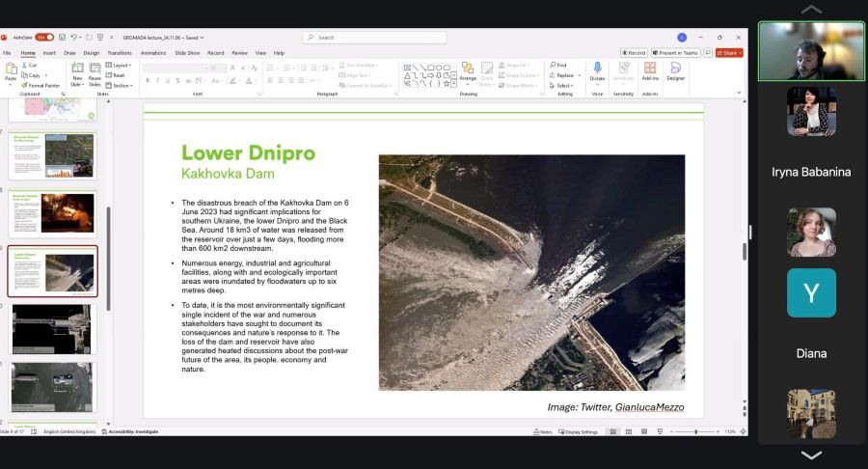Open the Select dropdown

(x=561, y=85)
